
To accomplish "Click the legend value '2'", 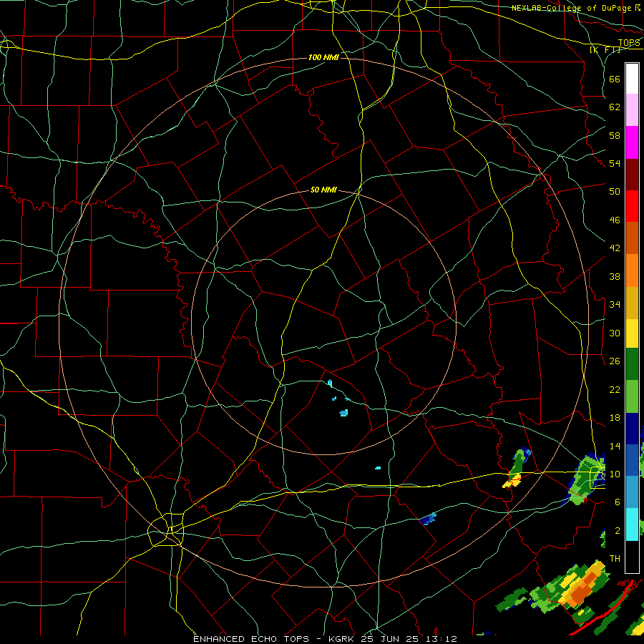I will click(x=617, y=531).
